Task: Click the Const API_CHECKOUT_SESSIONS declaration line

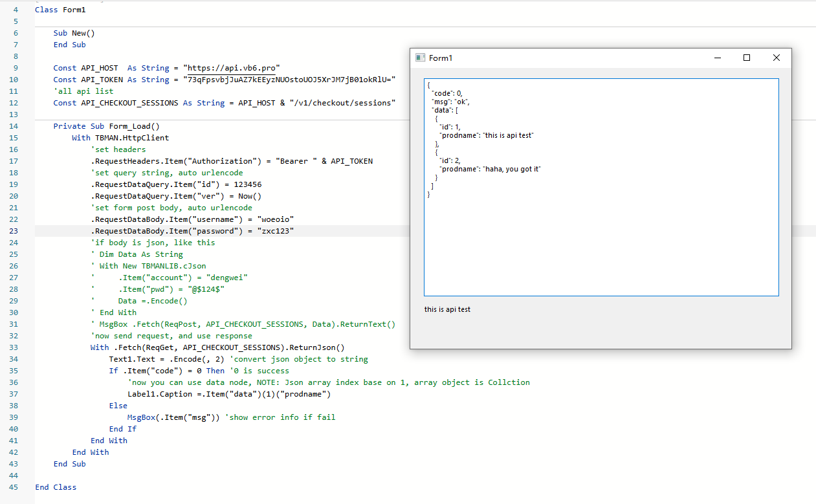Action: pyautogui.click(x=225, y=103)
